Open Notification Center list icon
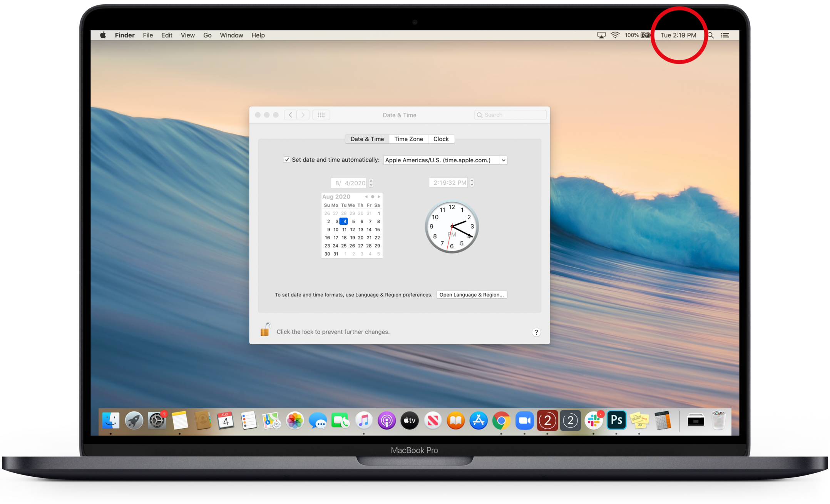 pos(725,35)
